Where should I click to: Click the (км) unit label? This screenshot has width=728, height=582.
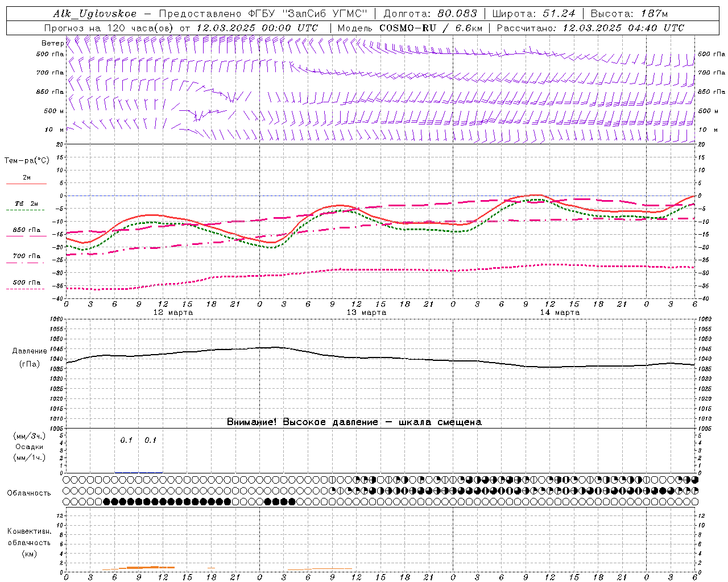[x=30, y=554]
